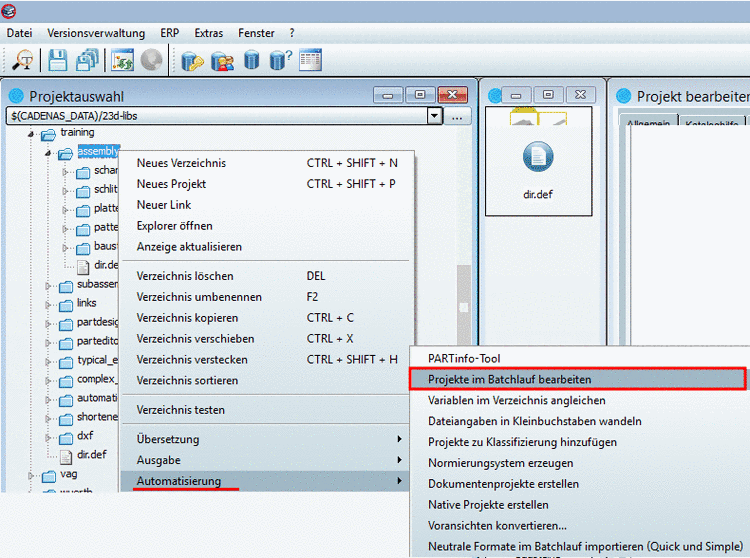Viewport: 750px width, 558px height.
Task: Click the path input field $(CADENAS_DATA)/23d-libs
Action: pos(218,116)
